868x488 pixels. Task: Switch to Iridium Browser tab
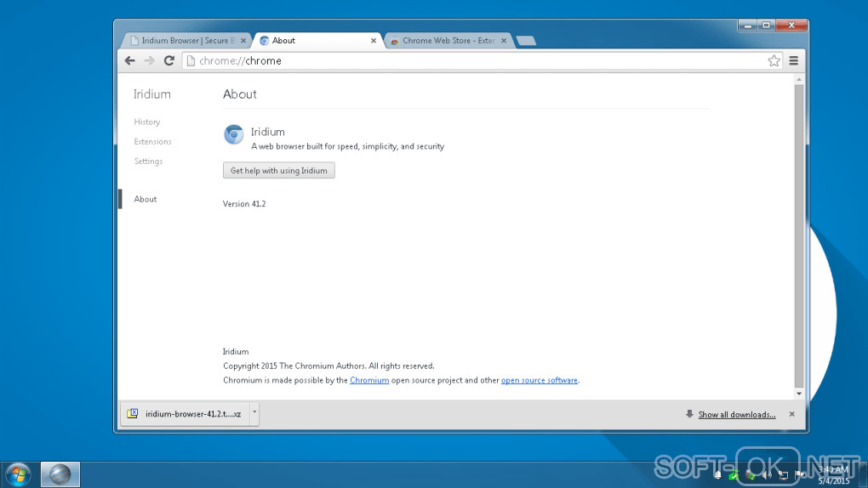pyautogui.click(x=186, y=41)
